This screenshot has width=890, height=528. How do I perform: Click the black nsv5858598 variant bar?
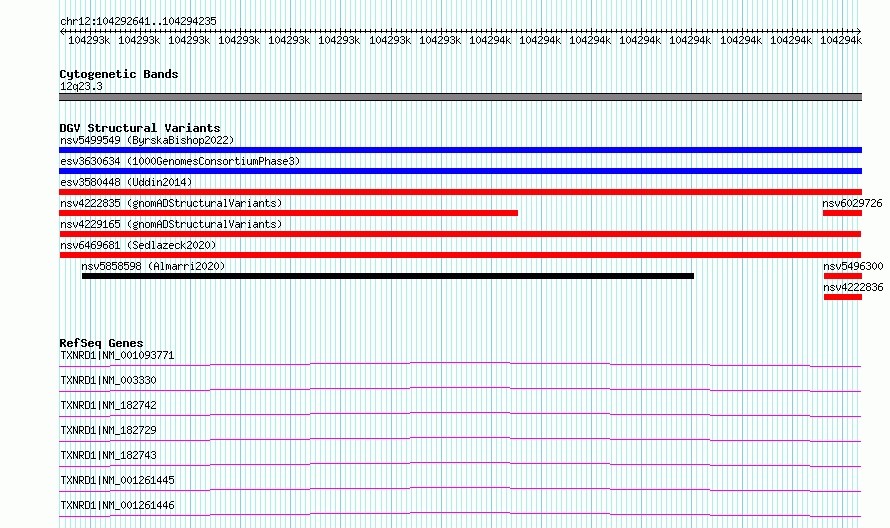point(388,276)
